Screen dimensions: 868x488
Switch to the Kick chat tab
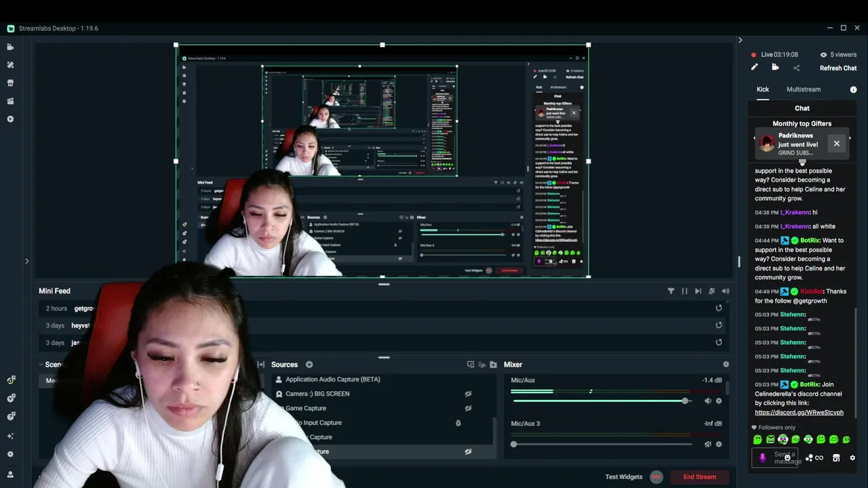coord(763,89)
